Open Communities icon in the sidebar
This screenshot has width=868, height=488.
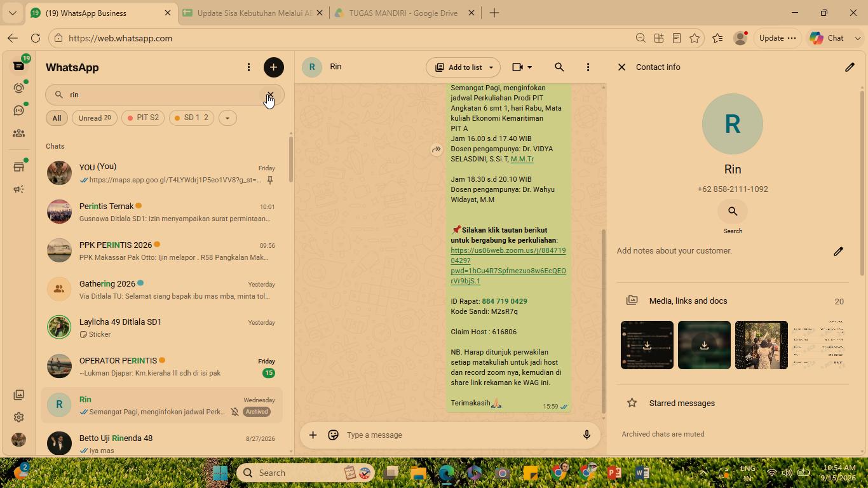pos(19,133)
